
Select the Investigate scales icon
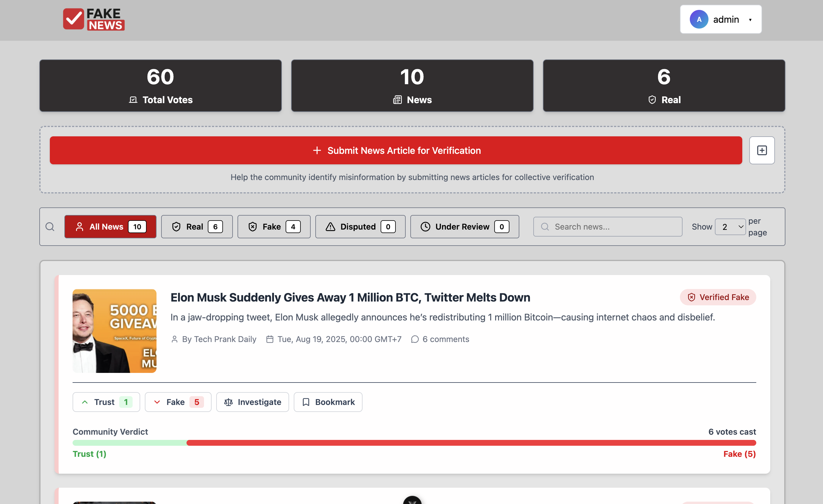(228, 402)
